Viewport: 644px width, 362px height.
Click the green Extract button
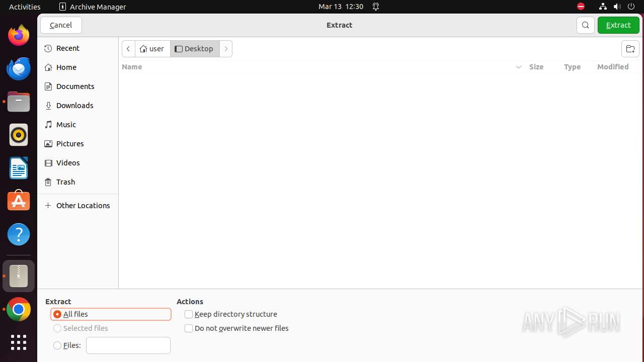click(618, 25)
